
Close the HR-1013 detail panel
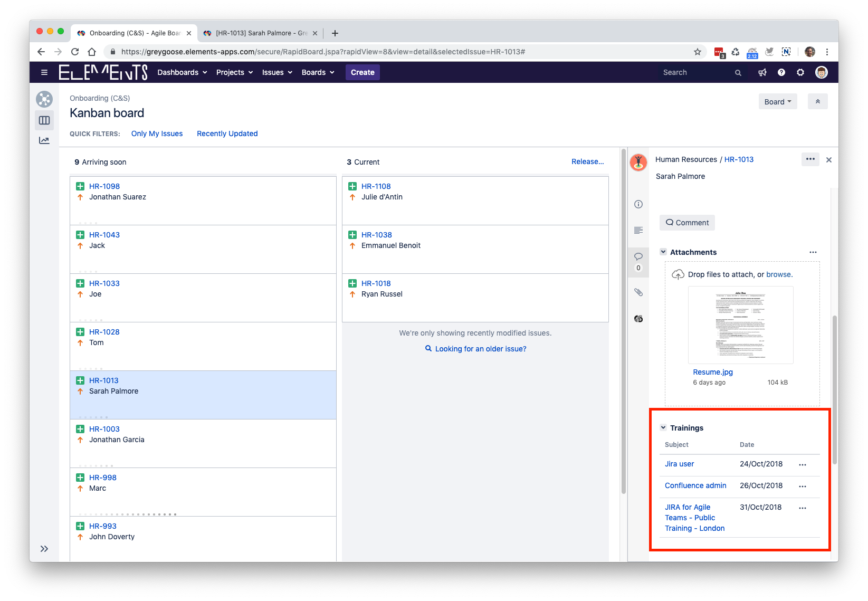point(829,160)
